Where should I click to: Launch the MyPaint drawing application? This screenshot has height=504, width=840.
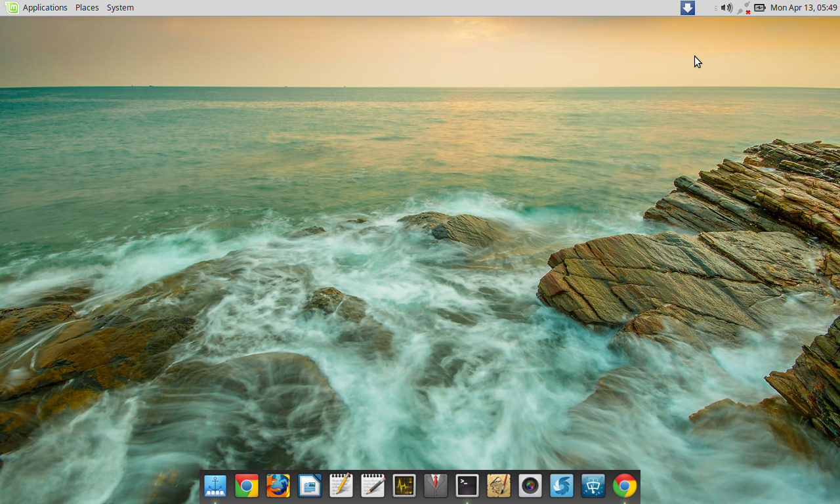(499, 486)
